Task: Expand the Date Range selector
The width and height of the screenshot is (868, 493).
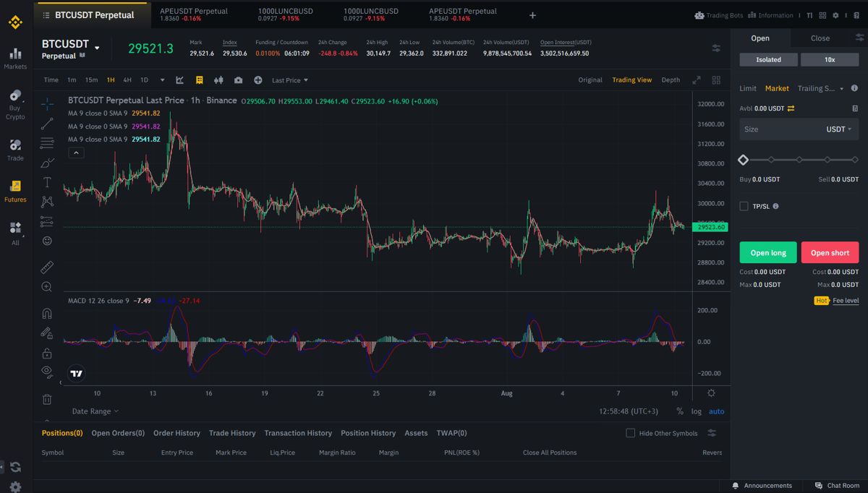Action: point(95,411)
